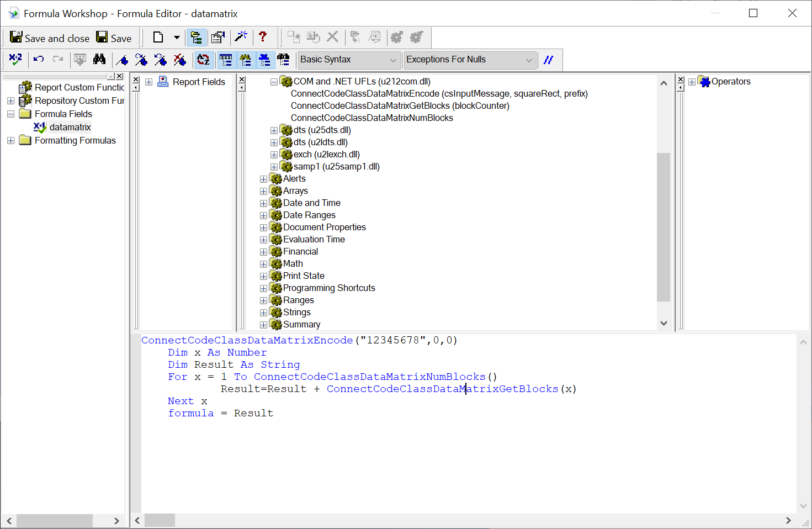Click the function tree scroll-down arrow
The height and width of the screenshot is (529, 812).
tap(664, 323)
